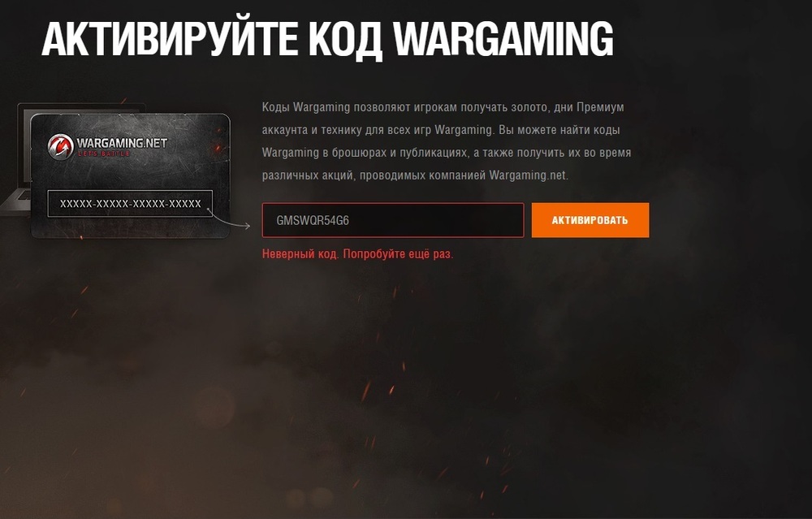Click the Wargaming code input field
This screenshot has height=519, width=812.
(x=393, y=220)
